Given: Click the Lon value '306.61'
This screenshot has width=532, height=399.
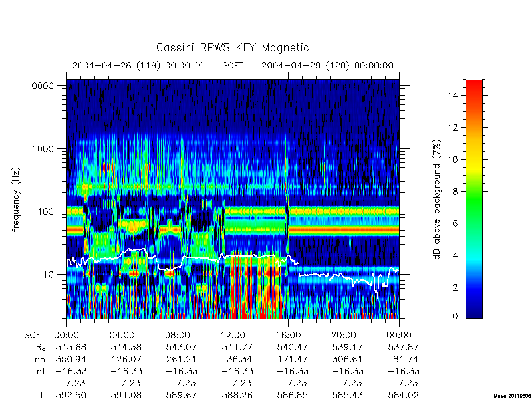Looking at the screenshot, I should [x=348, y=360].
